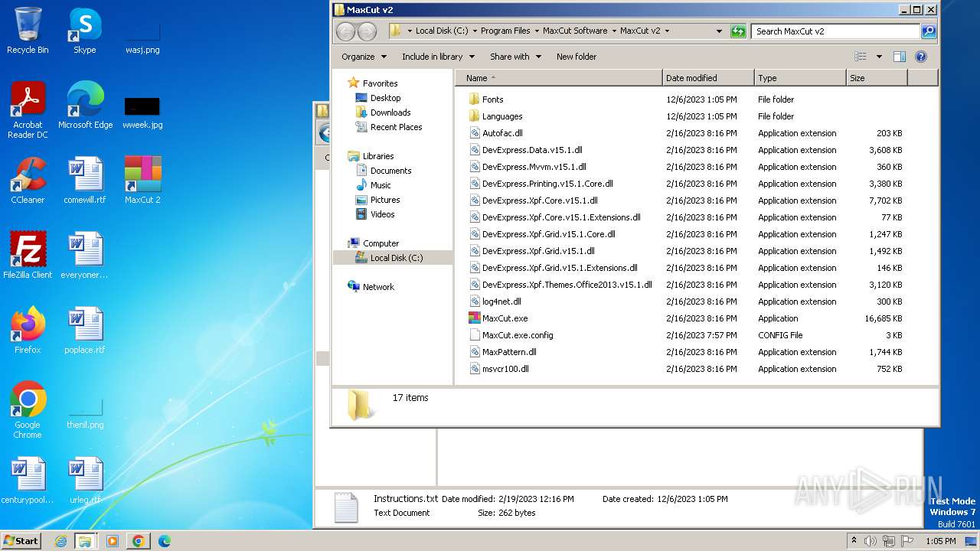Image resolution: width=980 pixels, height=551 pixels.
Task: Open Recent Places in navigation pane
Action: pos(396,127)
